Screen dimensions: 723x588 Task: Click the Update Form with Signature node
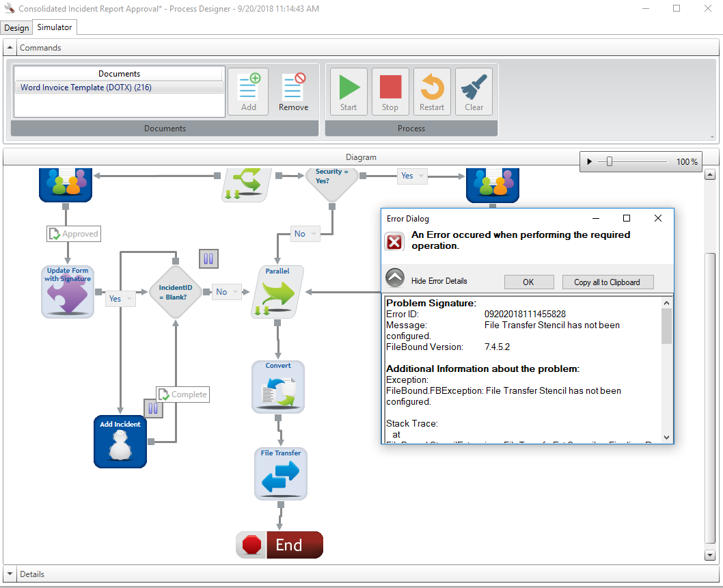coord(67,292)
